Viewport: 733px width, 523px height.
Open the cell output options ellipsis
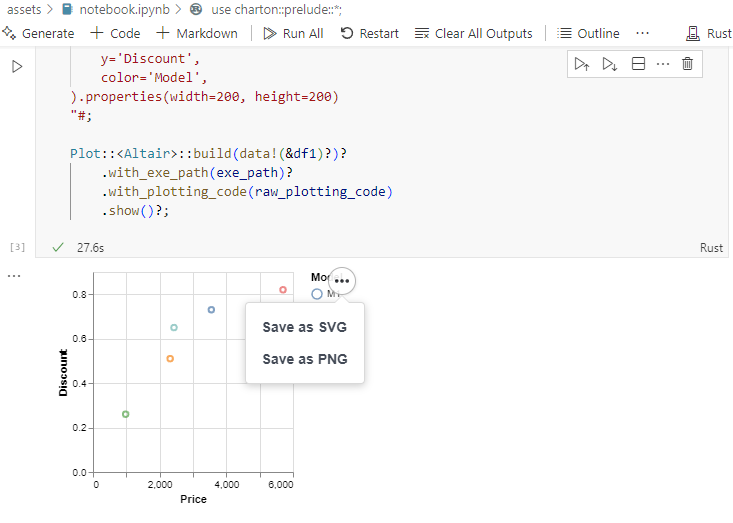pyautogui.click(x=14, y=276)
